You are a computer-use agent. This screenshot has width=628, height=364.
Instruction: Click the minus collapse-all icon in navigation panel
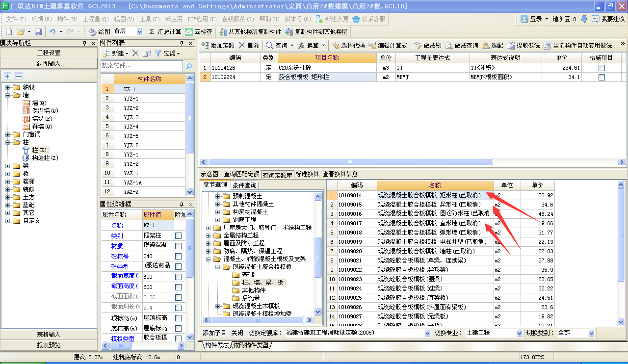(x=19, y=76)
